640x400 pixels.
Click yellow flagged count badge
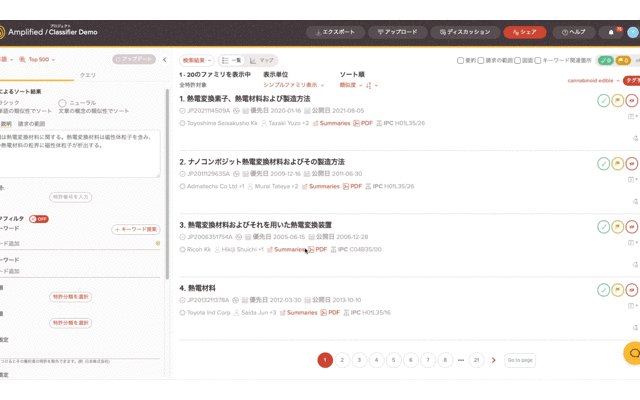click(623, 60)
